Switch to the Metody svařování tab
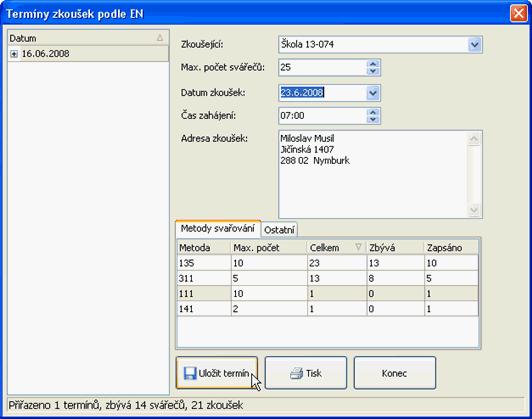This screenshot has width=532, height=419. [218, 229]
